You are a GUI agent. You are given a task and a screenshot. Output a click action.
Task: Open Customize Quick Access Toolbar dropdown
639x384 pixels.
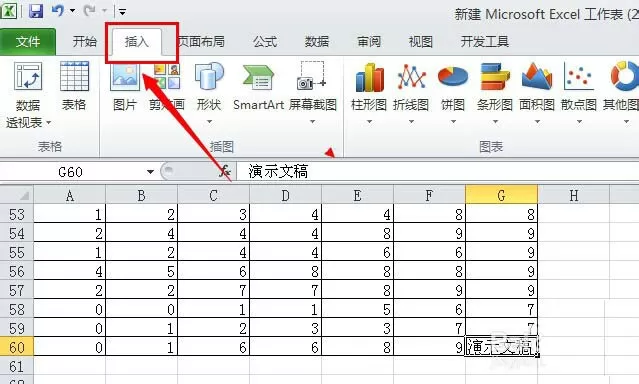pos(122,11)
